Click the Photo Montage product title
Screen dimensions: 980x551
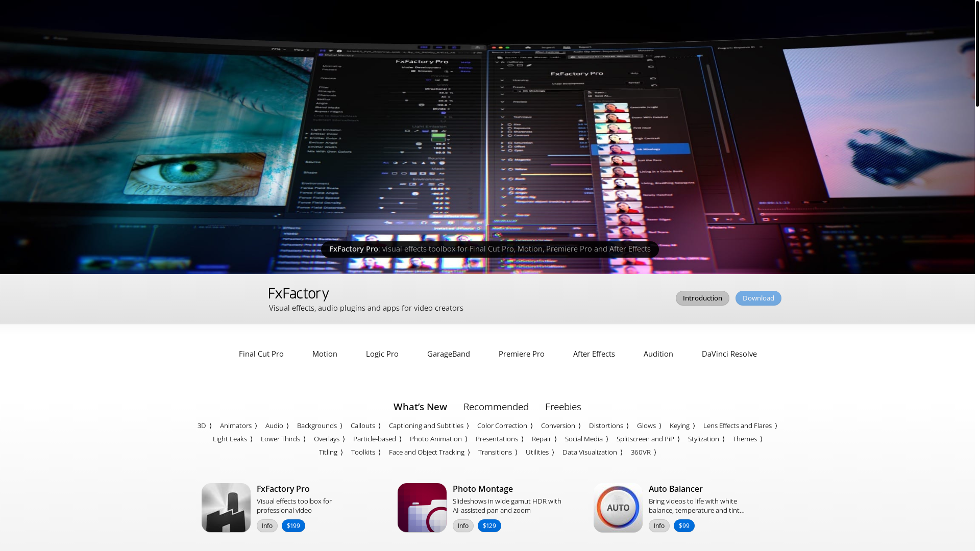(x=483, y=489)
